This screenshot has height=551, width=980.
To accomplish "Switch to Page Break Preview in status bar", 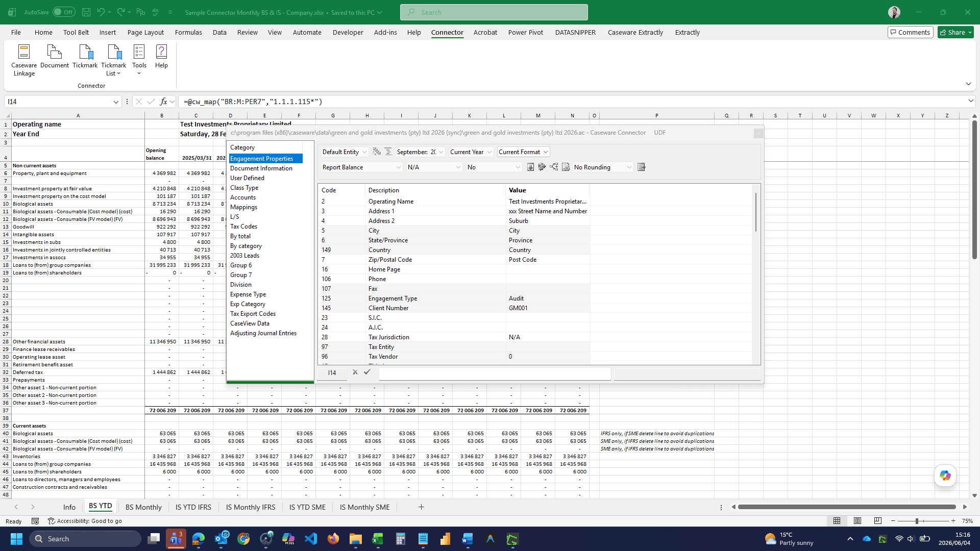I will pyautogui.click(x=878, y=521).
